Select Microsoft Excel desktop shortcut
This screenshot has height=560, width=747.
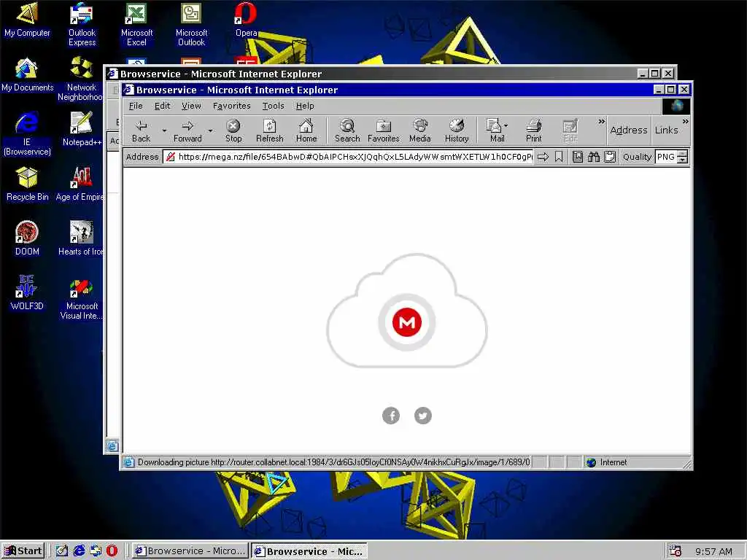pyautogui.click(x=136, y=24)
